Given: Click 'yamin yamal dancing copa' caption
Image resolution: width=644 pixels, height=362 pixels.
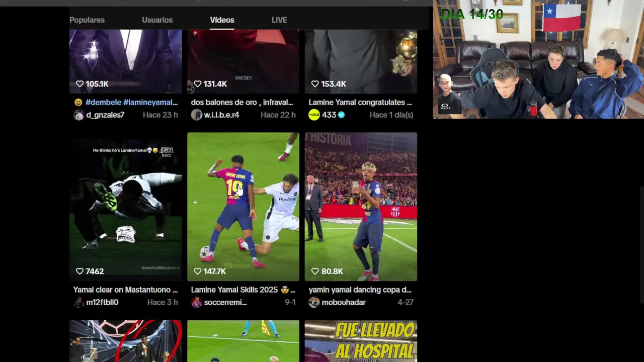Looking at the screenshot, I should pos(360,290).
